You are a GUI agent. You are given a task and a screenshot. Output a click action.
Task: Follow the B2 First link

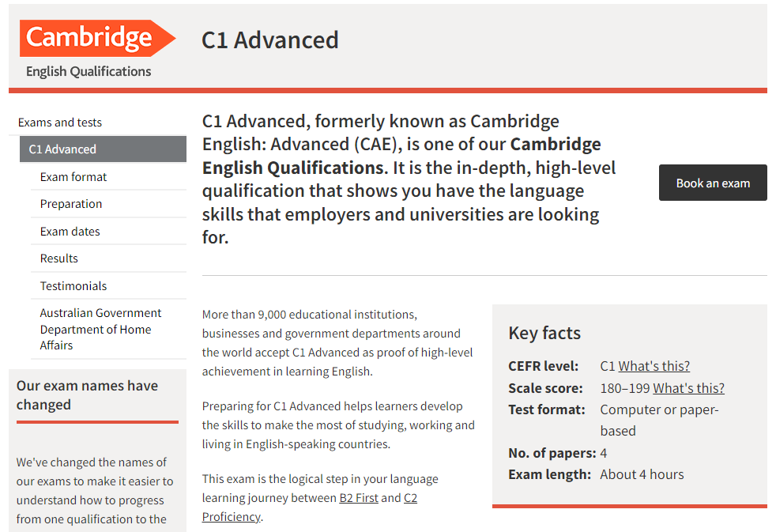(x=358, y=498)
